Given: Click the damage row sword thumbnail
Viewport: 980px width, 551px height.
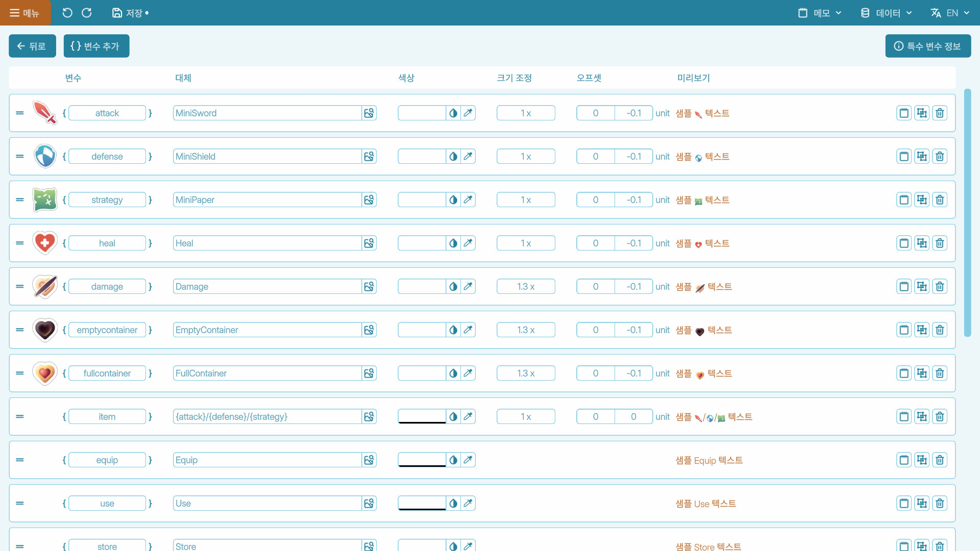Looking at the screenshot, I should pos(45,287).
